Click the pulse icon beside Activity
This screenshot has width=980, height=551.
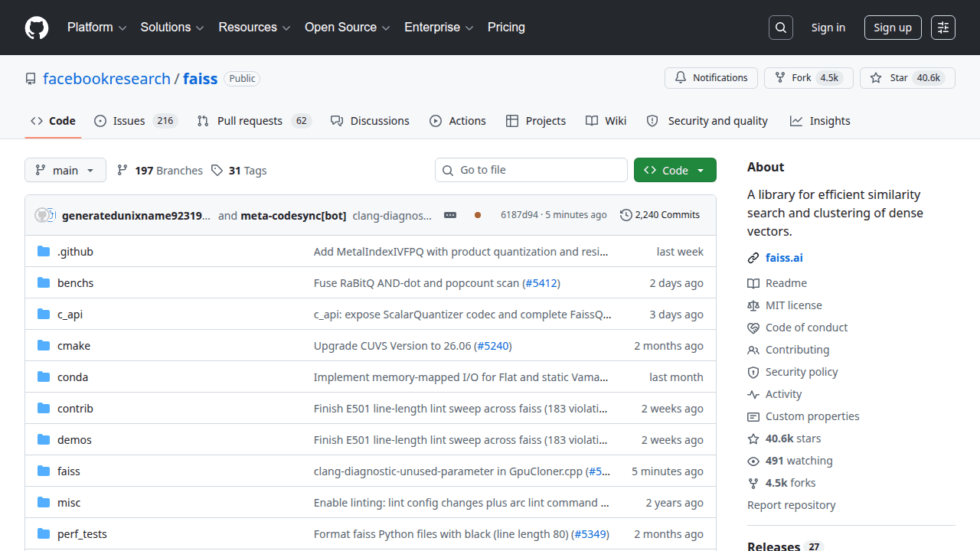pyautogui.click(x=753, y=394)
